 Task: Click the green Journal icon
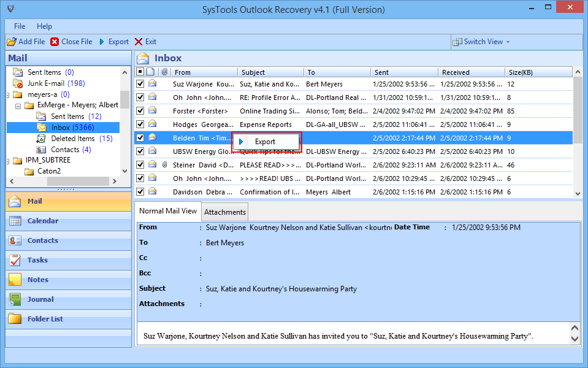coord(15,299)
